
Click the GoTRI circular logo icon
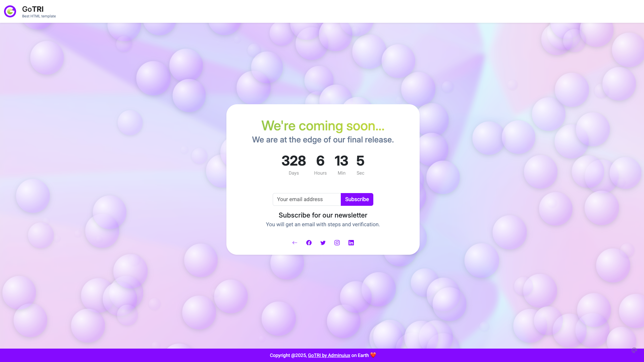click(x=10, y=11)
